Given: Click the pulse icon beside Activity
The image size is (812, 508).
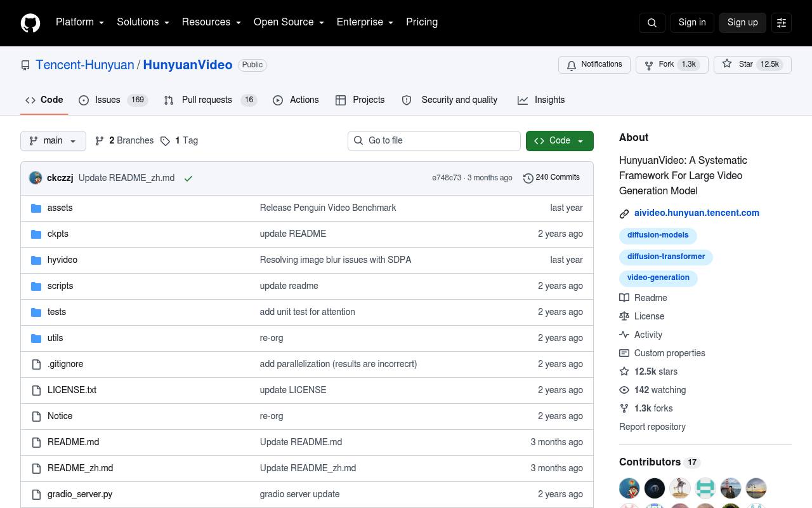Looking at the screenshot, I should (624, 335).
